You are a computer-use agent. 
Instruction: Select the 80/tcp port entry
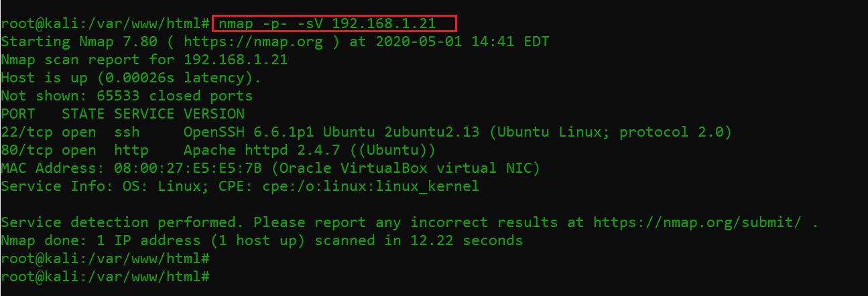27,150
